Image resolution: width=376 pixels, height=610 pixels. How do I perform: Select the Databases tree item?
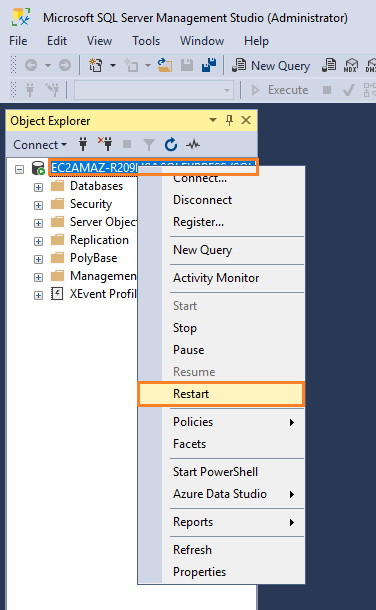[x=96, y=186]
